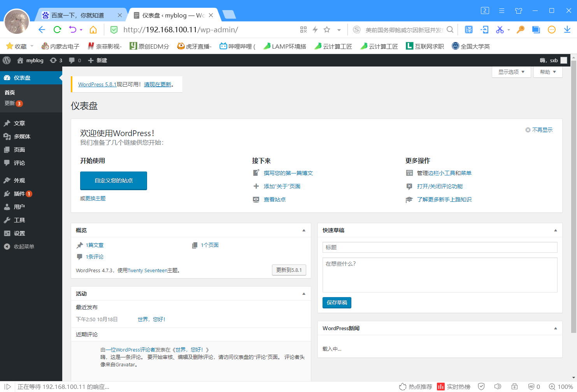Click the user avatar next to sxb
The image size is (577, 392).
point(564,60)
